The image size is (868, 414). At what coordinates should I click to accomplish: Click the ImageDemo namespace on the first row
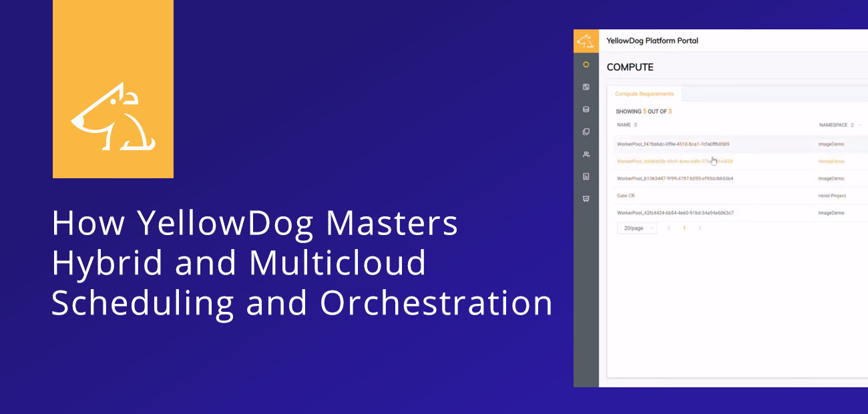831,144
